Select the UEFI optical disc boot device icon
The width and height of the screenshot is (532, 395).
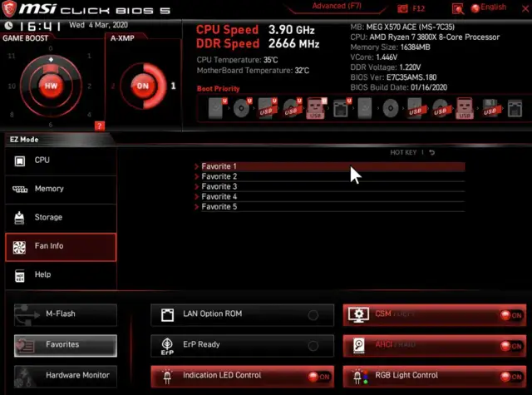(242, 108)
